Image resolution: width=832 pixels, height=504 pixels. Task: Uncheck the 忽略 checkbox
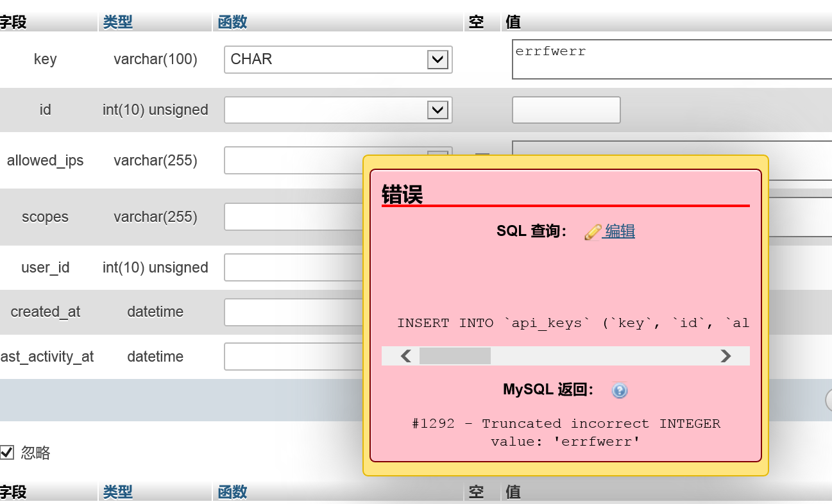(x=7, y=452)
